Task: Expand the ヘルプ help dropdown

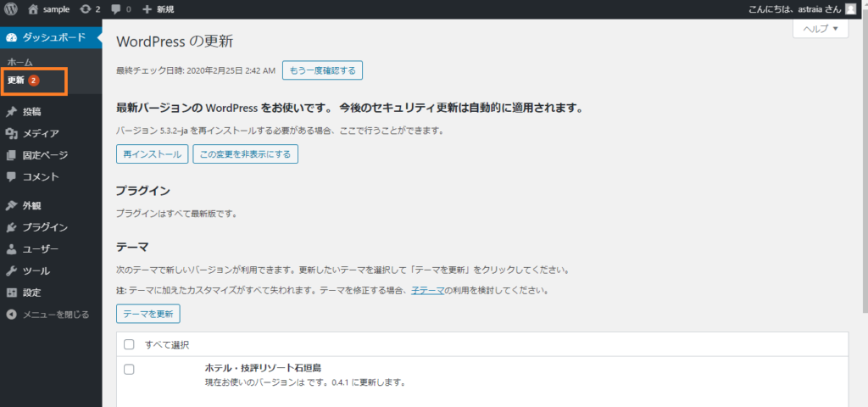Action: tap(820, 29)
